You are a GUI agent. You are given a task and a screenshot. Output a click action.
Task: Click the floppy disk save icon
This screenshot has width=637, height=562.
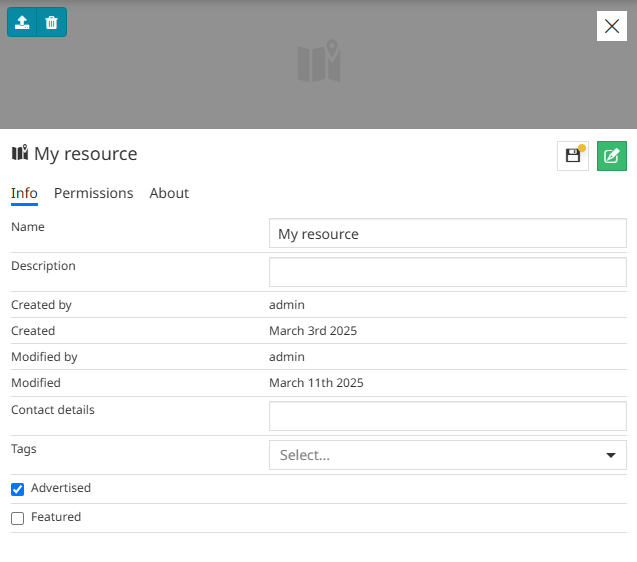point(573,156)
